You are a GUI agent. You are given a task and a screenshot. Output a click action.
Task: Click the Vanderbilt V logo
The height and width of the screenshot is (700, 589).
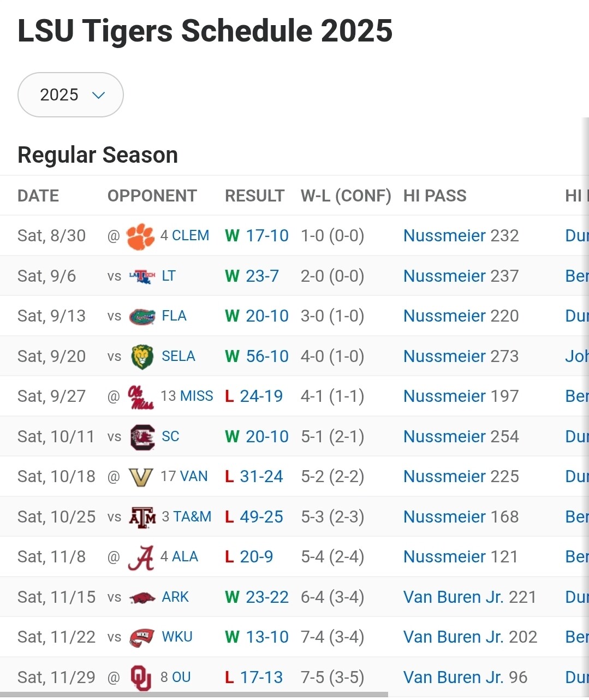(140, 477)
